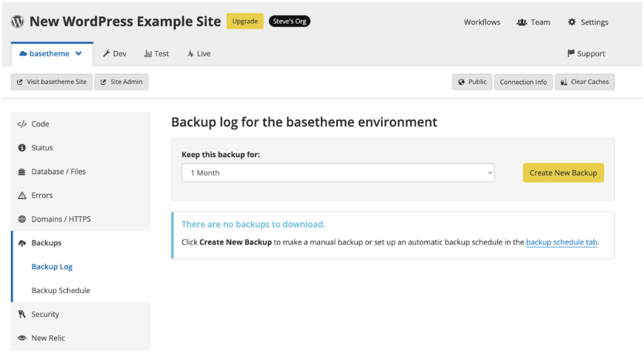Switch to the Dev environment tab
Viewport: 644px width, 355px height.
click(x=114, y=54)
